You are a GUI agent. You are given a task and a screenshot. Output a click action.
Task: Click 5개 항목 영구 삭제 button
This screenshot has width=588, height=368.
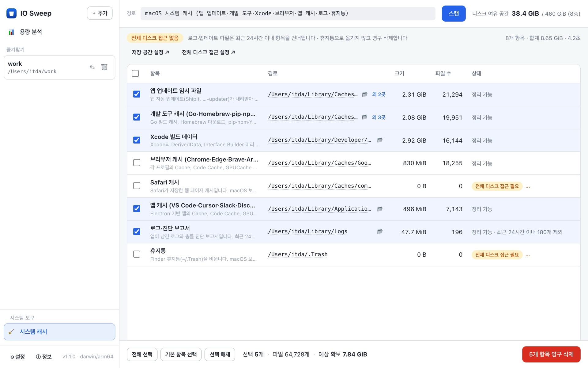click(x=551, y=354)
